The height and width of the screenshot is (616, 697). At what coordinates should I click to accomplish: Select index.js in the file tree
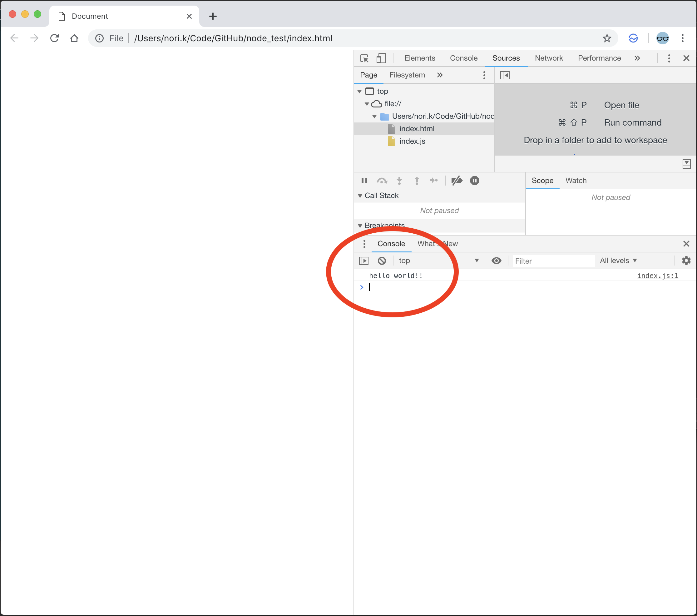point(412,141)
